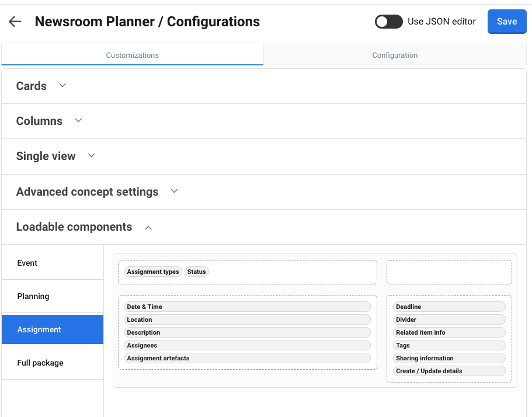
Task: Expand the Columns section chevron
Action: coord(78,120)
